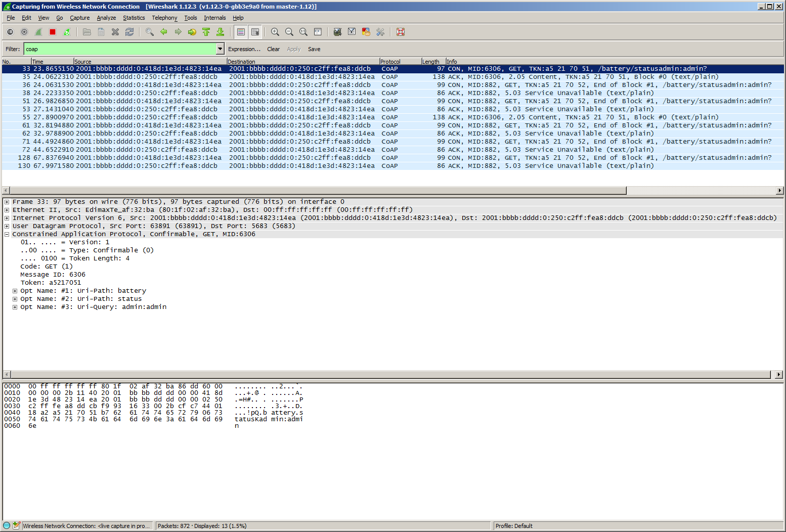Open the capture filters dialog icon
This screenshot has width=786, height=532.
tap(338, 32)
